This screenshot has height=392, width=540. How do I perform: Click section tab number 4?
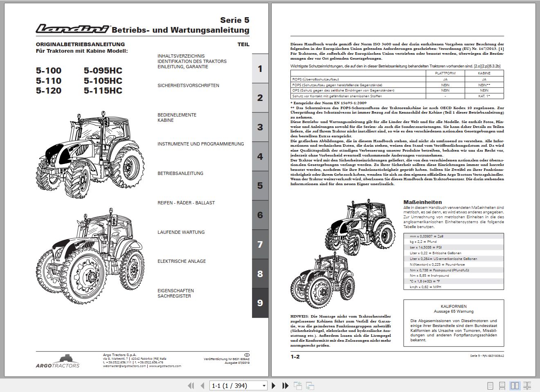260,157
